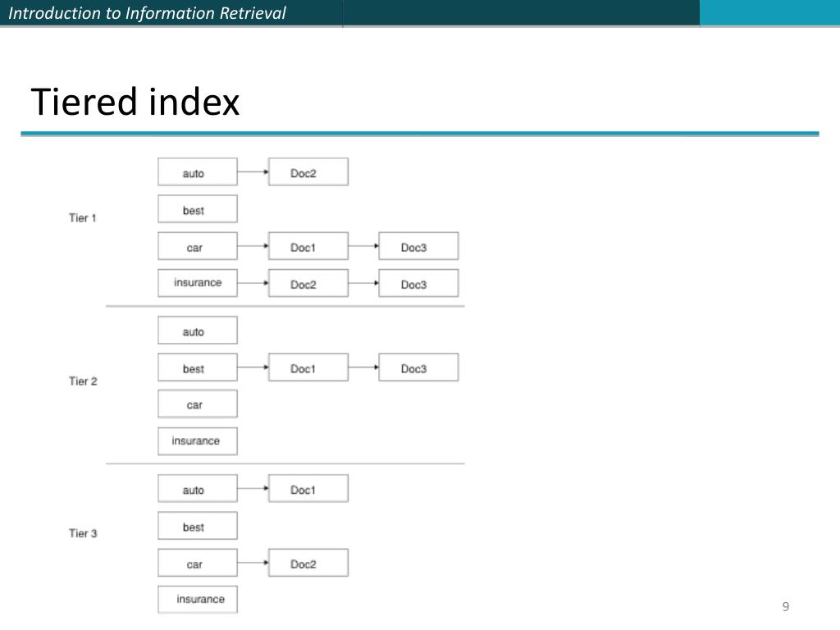The height and width of the screenshot is (630, 840).
Task: Click Doc1 posting for auto in Tier 3
Action: 308,489
